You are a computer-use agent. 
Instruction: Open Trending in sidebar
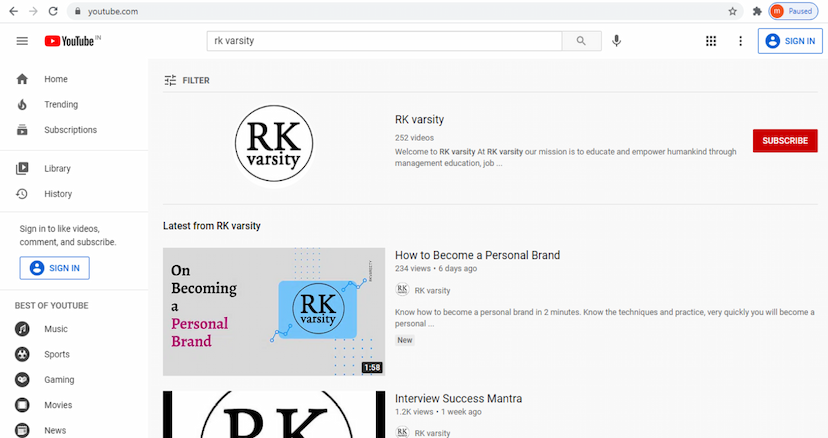60,104
